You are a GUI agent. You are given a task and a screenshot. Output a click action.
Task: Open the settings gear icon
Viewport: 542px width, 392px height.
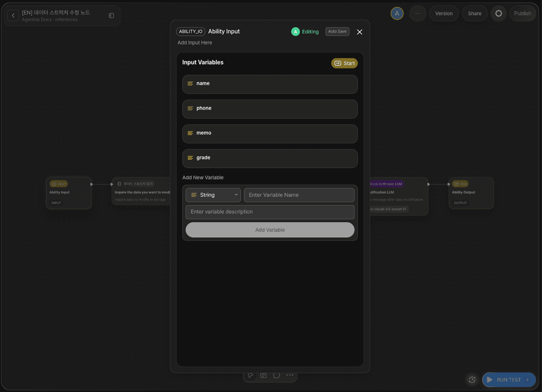[498, 13]
